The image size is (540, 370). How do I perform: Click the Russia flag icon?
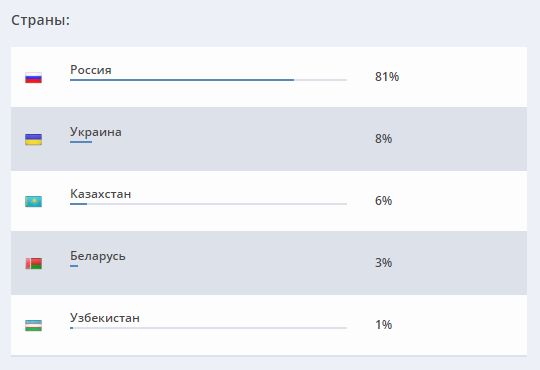(33, 78)
